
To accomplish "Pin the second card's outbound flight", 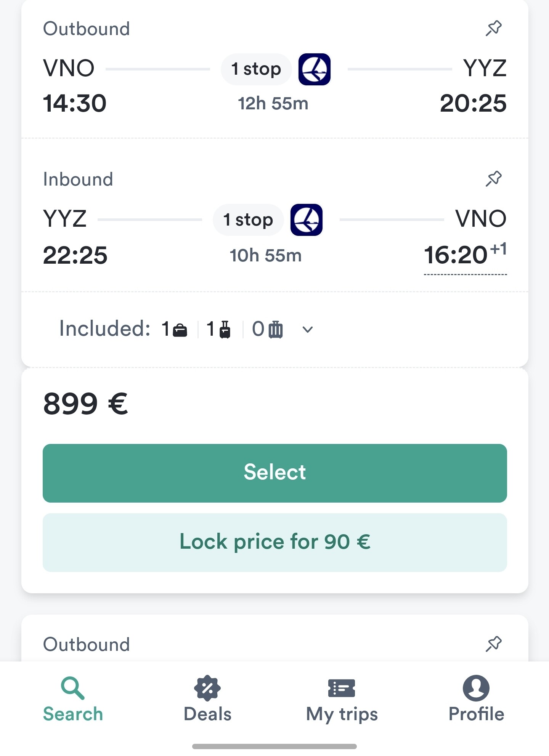I will tap(493, 644).
